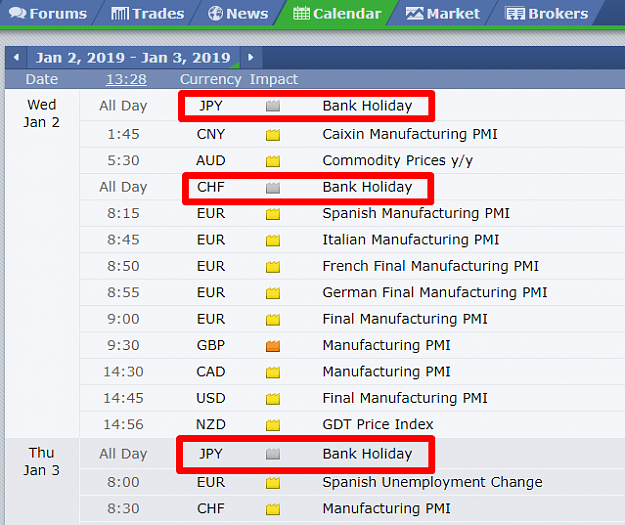Click impact icon for EUR Final Manufacturing PMI
The image size is (625, 525).
click(273, 319)
